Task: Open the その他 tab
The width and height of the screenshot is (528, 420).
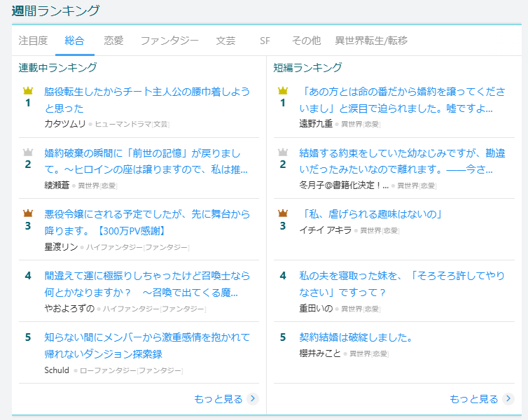Action: coord(306,41)
